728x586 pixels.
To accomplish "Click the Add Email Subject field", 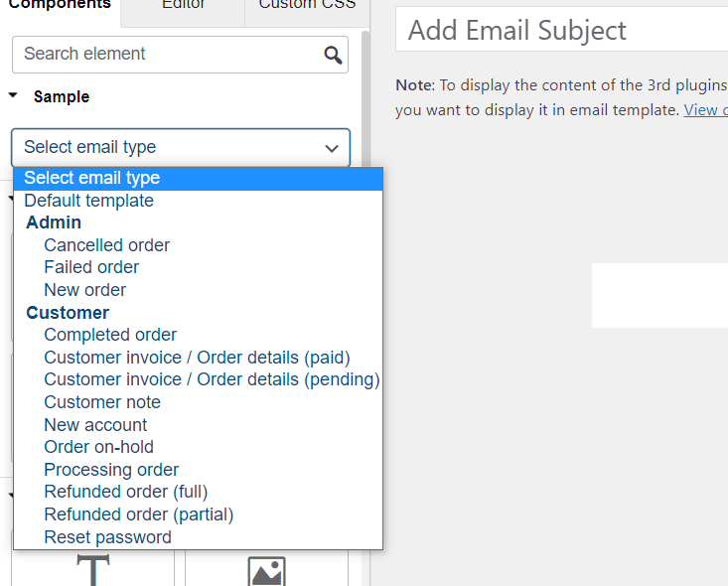I will click(562, 31).
